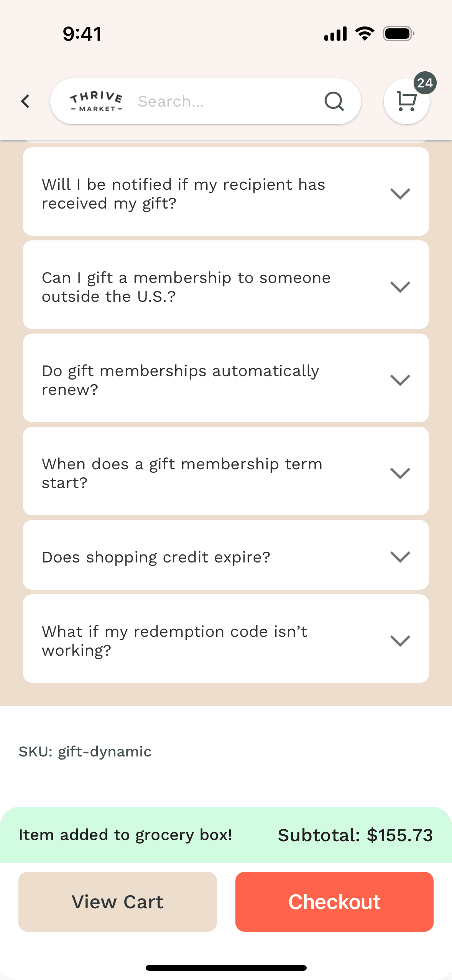Image resolution: width=452 pixels, height=980 pixels.
Task: Expand the recipient notification question chevron
Action: (400, 194)
